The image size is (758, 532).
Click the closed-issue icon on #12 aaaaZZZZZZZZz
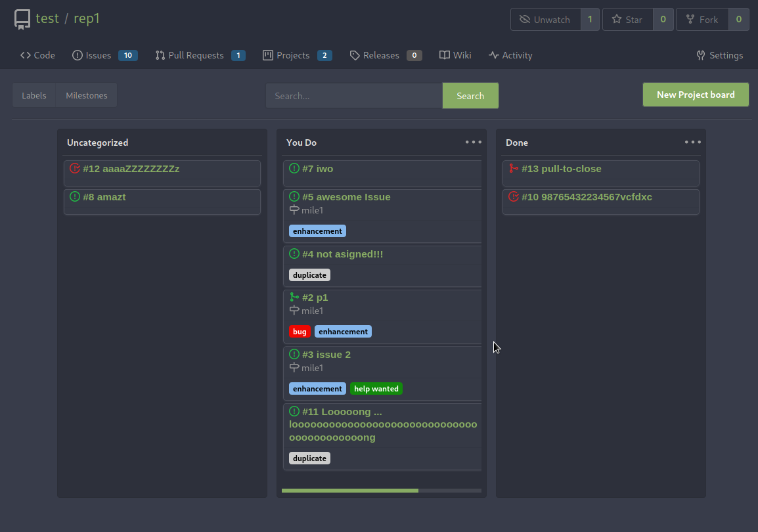tap(74, 168)
